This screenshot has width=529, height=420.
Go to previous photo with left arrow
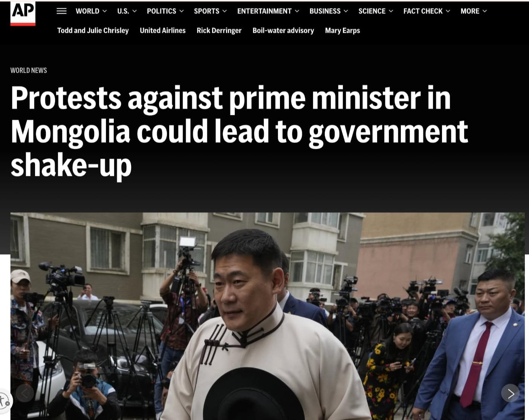[x=25, y=394]
